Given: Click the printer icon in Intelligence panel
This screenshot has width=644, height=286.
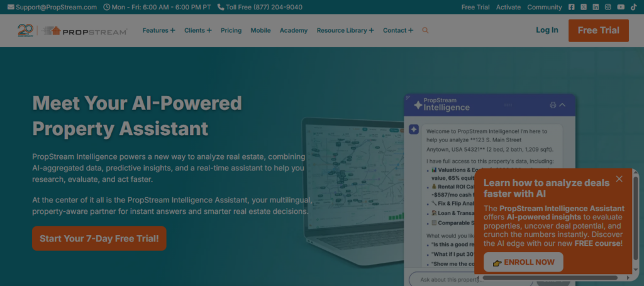Looking at the screenshot, I should (553, 105).
